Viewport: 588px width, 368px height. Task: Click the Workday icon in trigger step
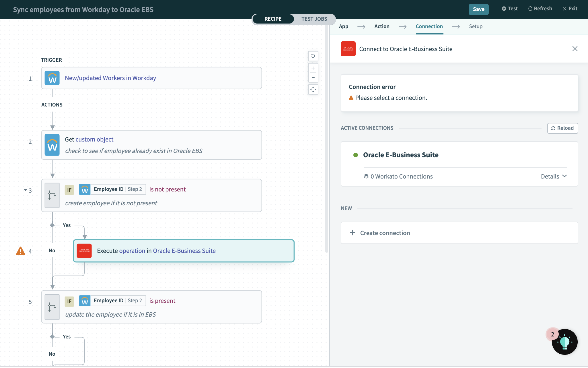[x=52, y=78]
